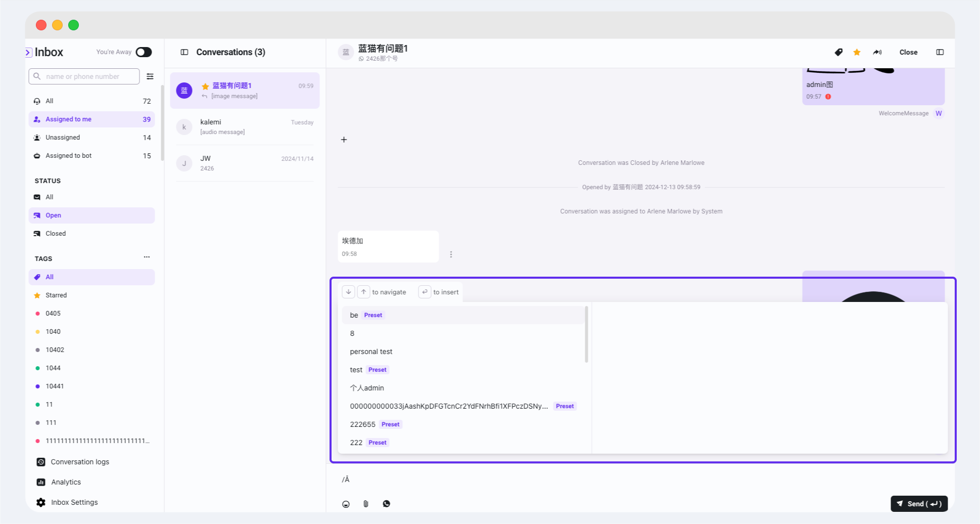Screen dimensions: 980x524
Task: Open options for the 埃德加 message
Action: [451, 254]
